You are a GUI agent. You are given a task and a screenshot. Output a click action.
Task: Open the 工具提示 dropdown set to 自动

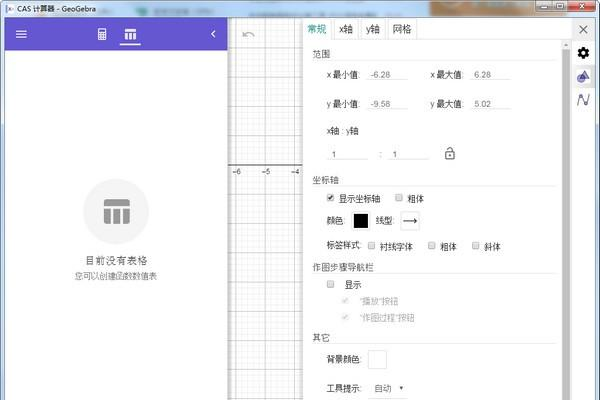(x=388, y=389)
